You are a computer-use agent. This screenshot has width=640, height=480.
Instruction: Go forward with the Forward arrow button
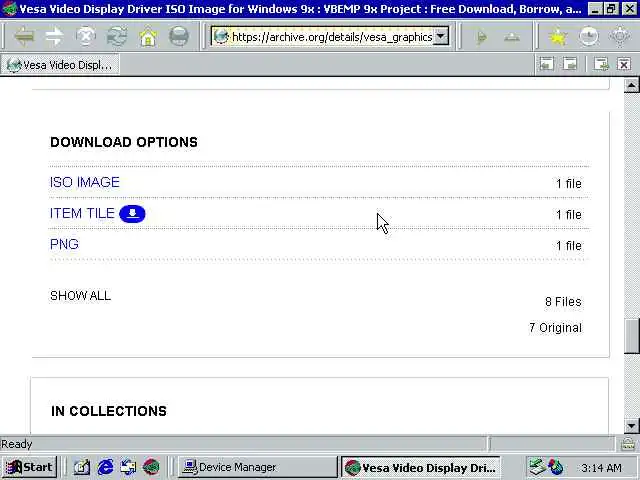pyautogui.click(x=54, y=37)
